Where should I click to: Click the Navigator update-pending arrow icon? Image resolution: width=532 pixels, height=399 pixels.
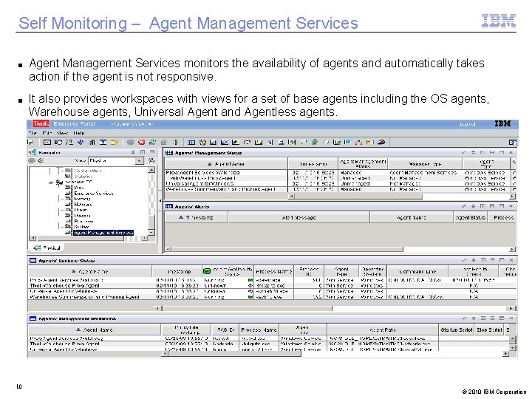(x=41, y=160)
